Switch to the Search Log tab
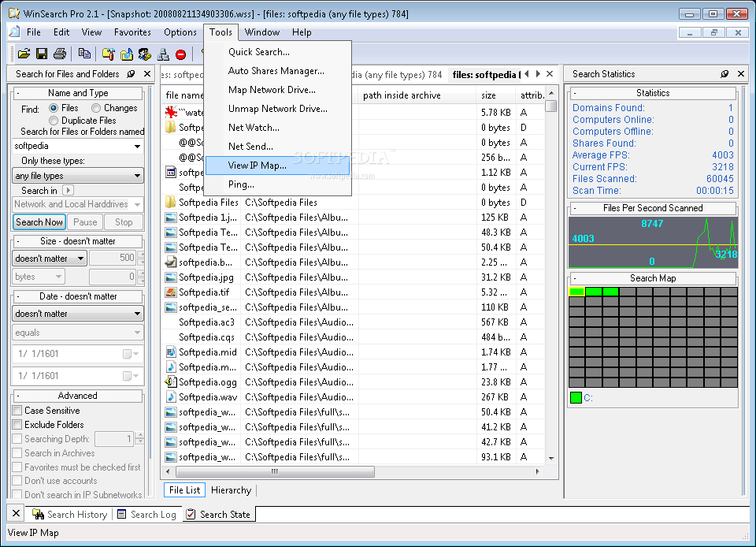The image size is (756, 547). click(x=147, y=514)
